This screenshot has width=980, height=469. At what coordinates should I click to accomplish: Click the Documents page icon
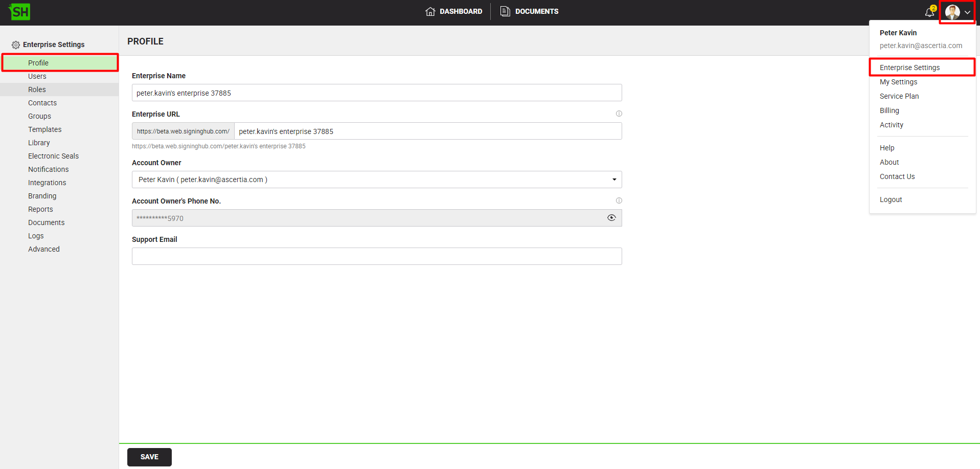coord(505,11)
